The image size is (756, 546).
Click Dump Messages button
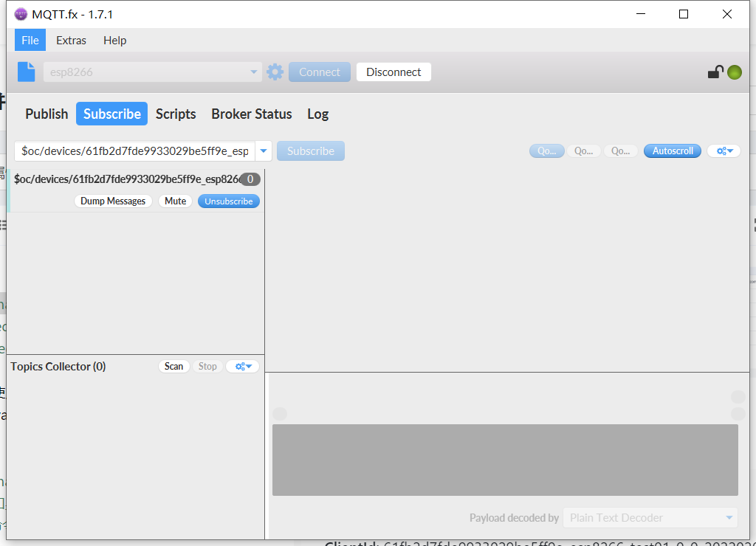tap(113, 201)
